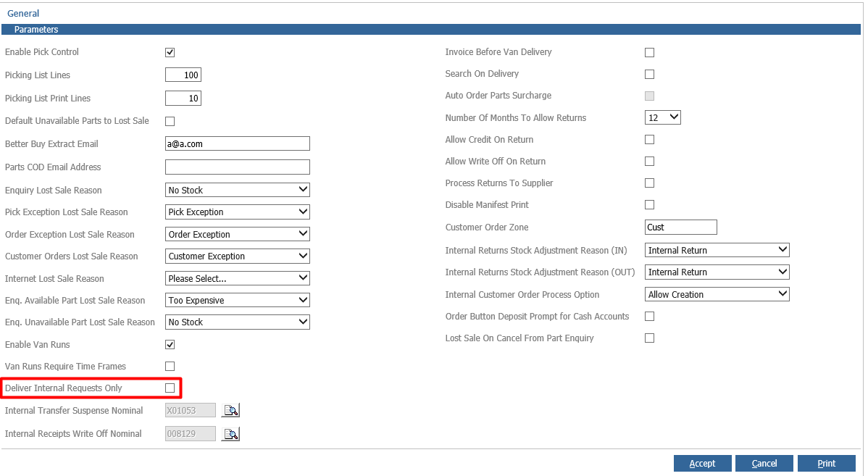The width and height of the screenshot is (868, 476).
Task: Enable Allow Credit On Return
Action: [x=649, y=140]
